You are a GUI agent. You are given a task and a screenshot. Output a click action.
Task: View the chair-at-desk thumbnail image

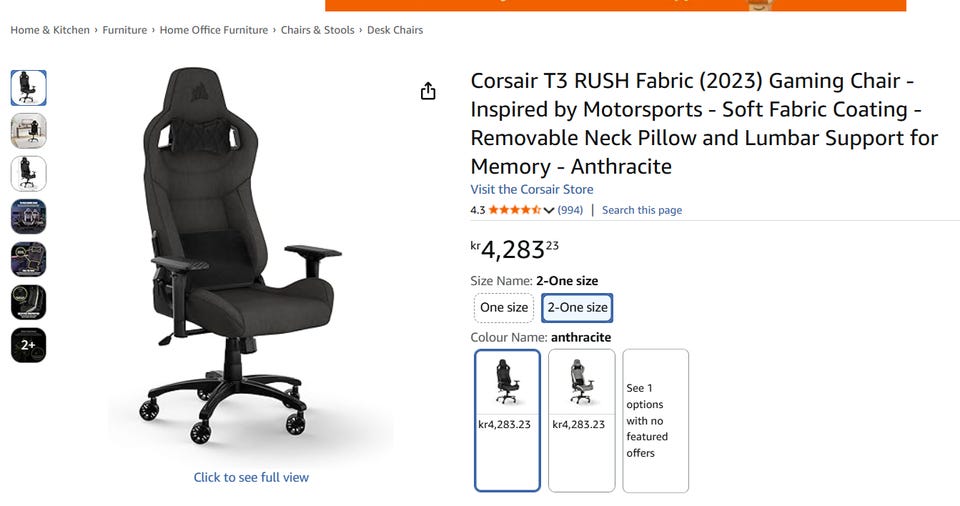point(28,131)
